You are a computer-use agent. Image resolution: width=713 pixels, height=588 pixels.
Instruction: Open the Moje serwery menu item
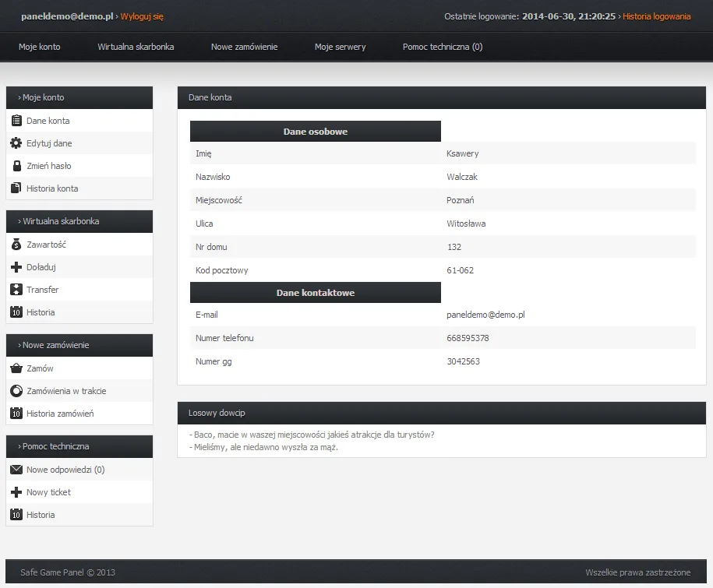pyautogui.click(x=340, y=47)
